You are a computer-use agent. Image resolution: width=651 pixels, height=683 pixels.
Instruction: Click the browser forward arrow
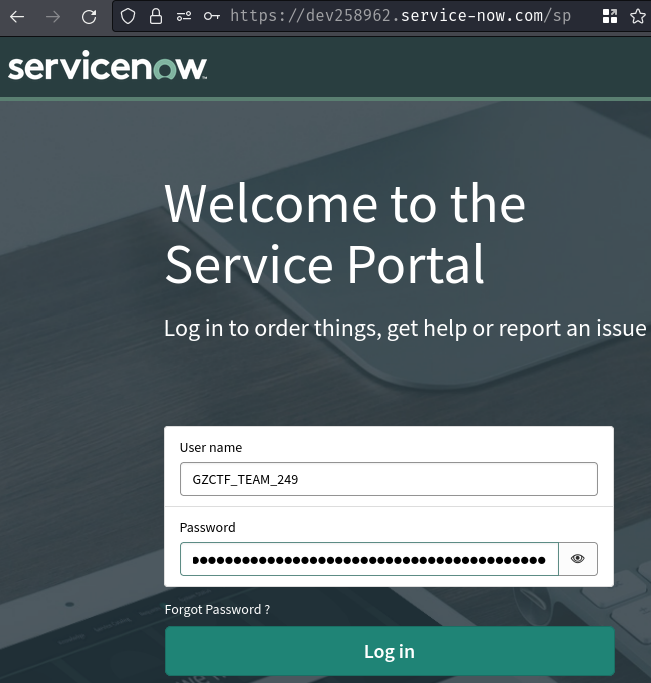53,17
